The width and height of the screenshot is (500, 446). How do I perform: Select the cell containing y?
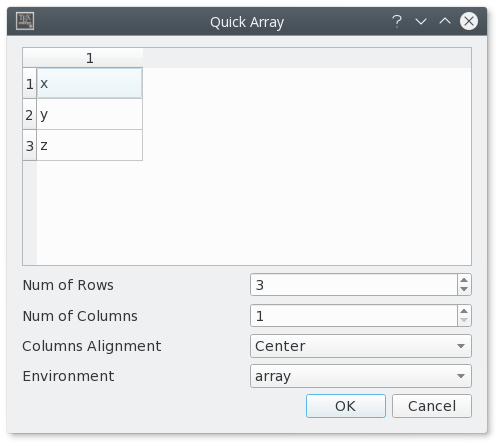click(89, 114)
